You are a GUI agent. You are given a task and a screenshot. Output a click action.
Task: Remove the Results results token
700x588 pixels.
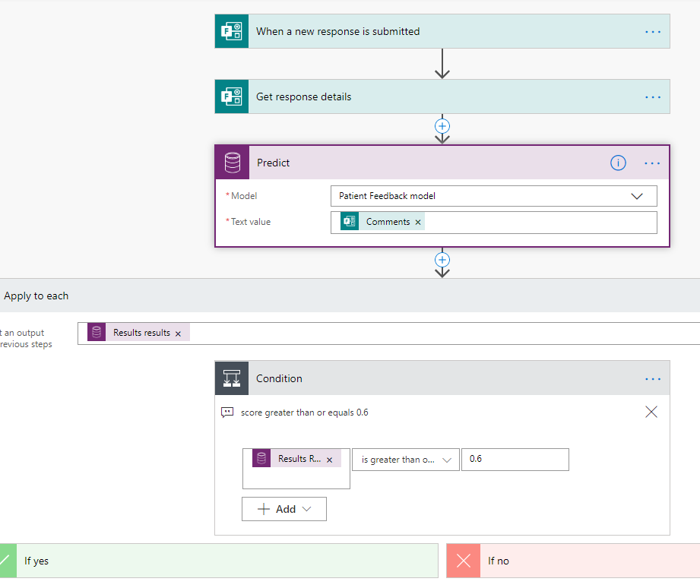point(178,333)
